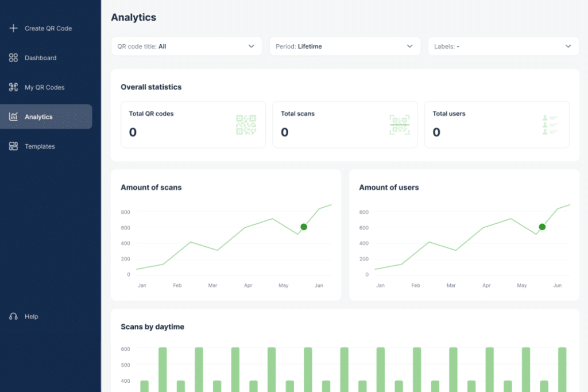This screenshot has width=588, height=392.
Task: Click the green marker on Amount of scans chart
Action: (x=303, y=227)
